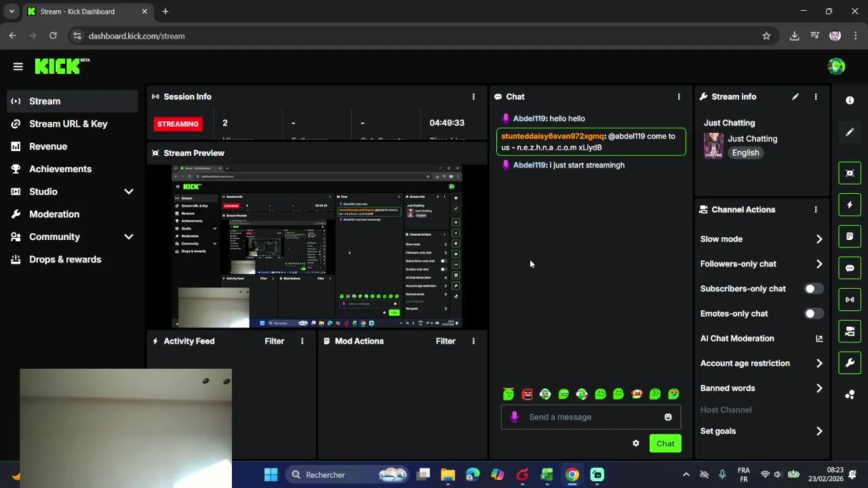The width and height of the screenshot is (868, 488).
Task: Open Set goals options
Action: pos(762,431)
